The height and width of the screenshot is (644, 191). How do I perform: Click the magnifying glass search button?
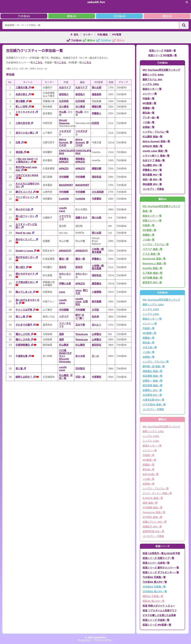point(184,25)
